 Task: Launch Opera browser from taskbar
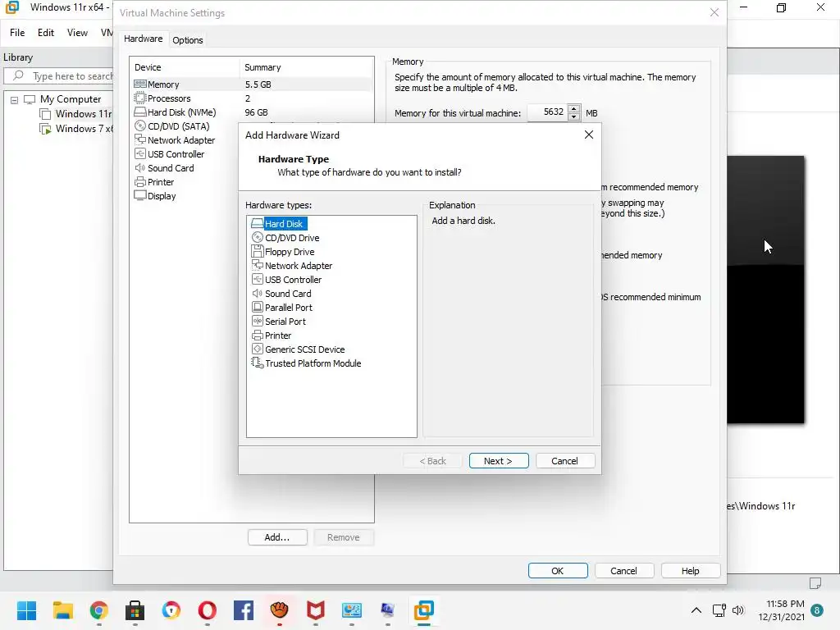pyautogui.click(x=208, y=610)
